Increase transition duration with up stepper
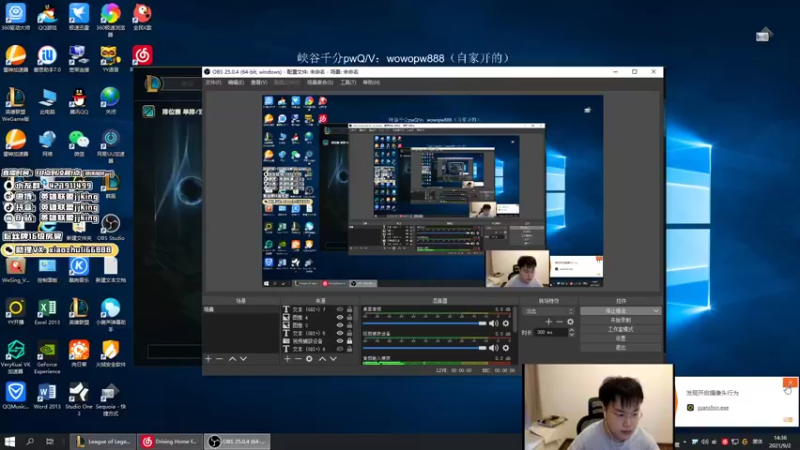 (571, 330)
